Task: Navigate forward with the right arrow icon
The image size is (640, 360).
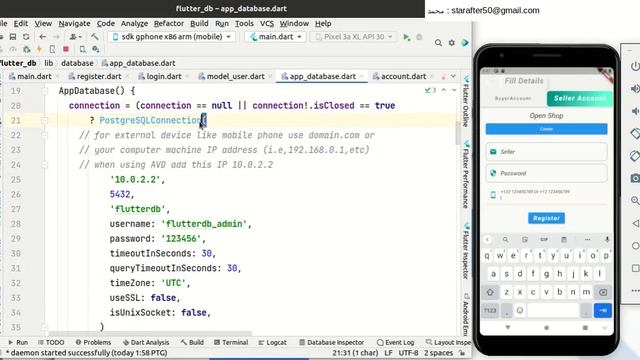Action: click(56, 37)
